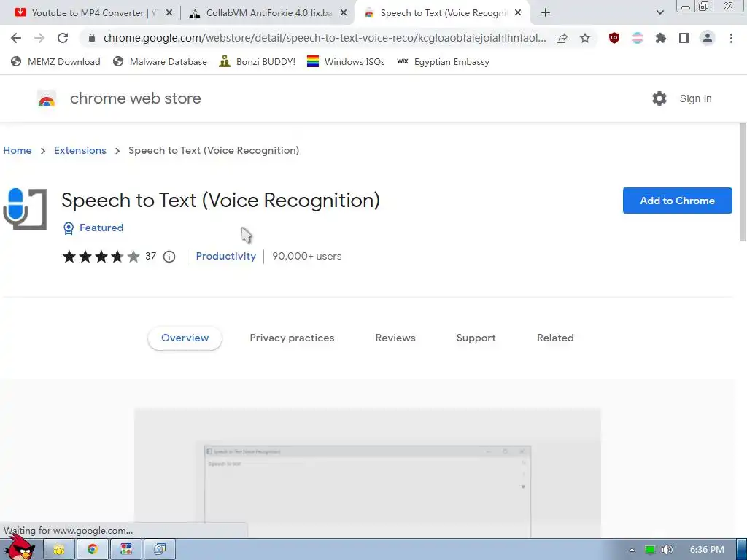Open Chrome three-dot menu
This screenshot has width=747, height=560.
pos(731,38)
